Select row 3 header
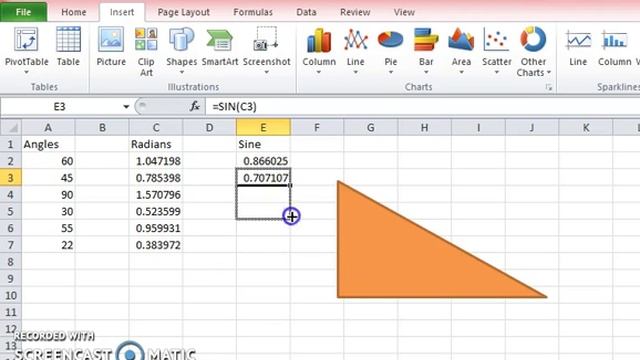Screen dimensions: 640x360 (11, 178)
